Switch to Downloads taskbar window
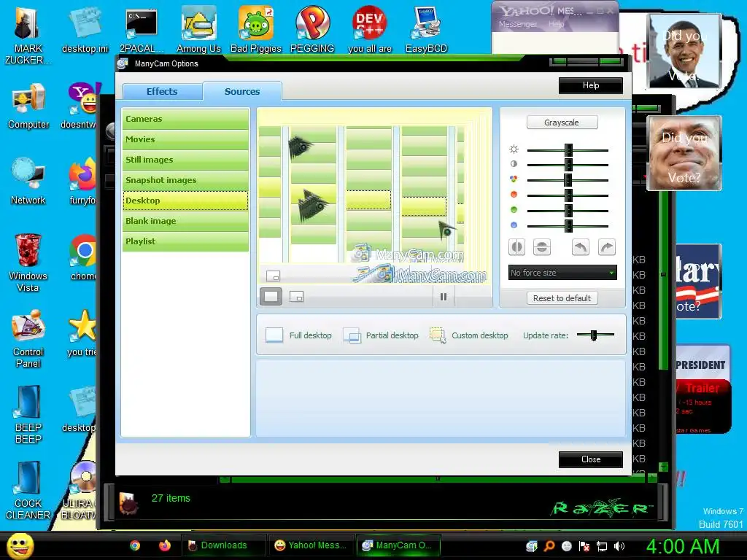Viewport: 747px width, 560px height. 224,545
